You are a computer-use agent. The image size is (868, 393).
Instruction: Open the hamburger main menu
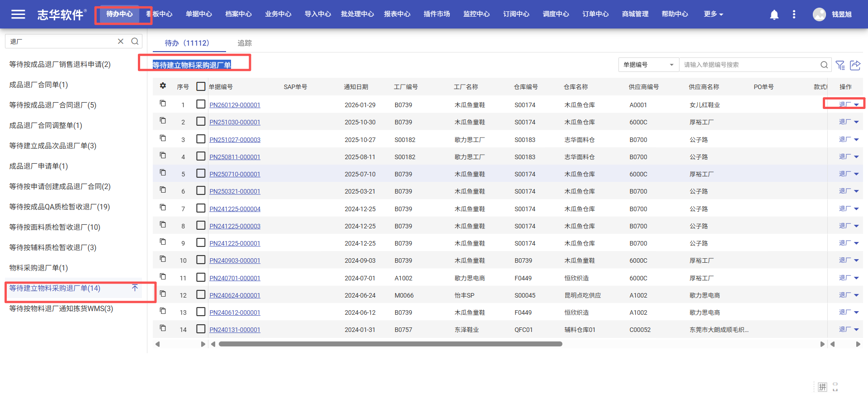pyautogui.click(x=18, y=14)
